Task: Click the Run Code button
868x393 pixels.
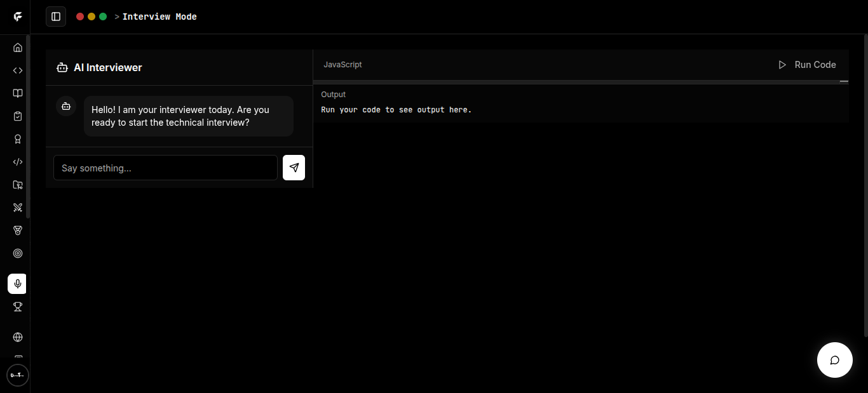Action: [807, 65]
